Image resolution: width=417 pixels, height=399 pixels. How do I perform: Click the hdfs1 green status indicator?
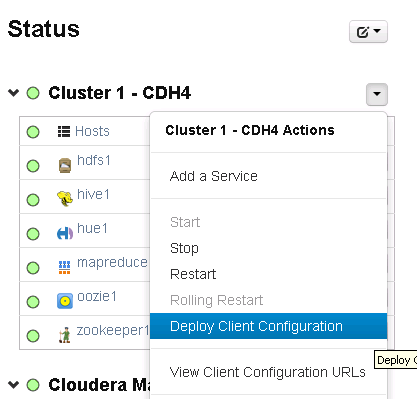point(33,166)
